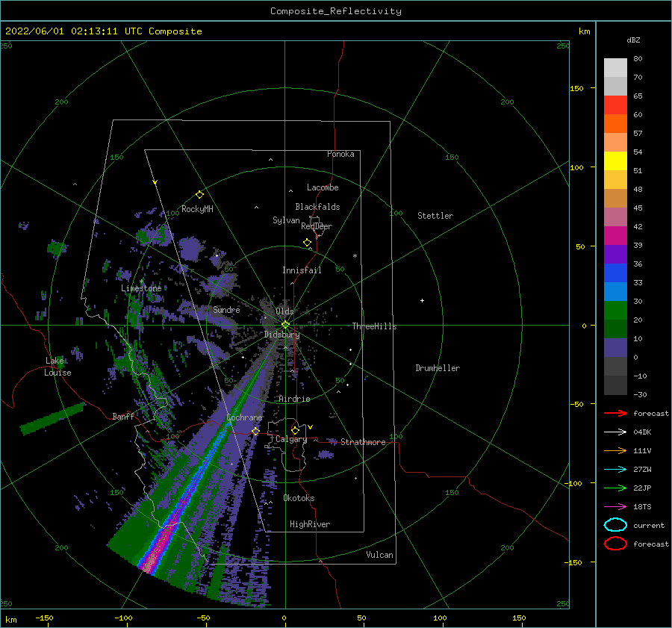This screenshot has width=672, height=628.
Task: Click the Lacombe label
Action: [x=323, y=187]
